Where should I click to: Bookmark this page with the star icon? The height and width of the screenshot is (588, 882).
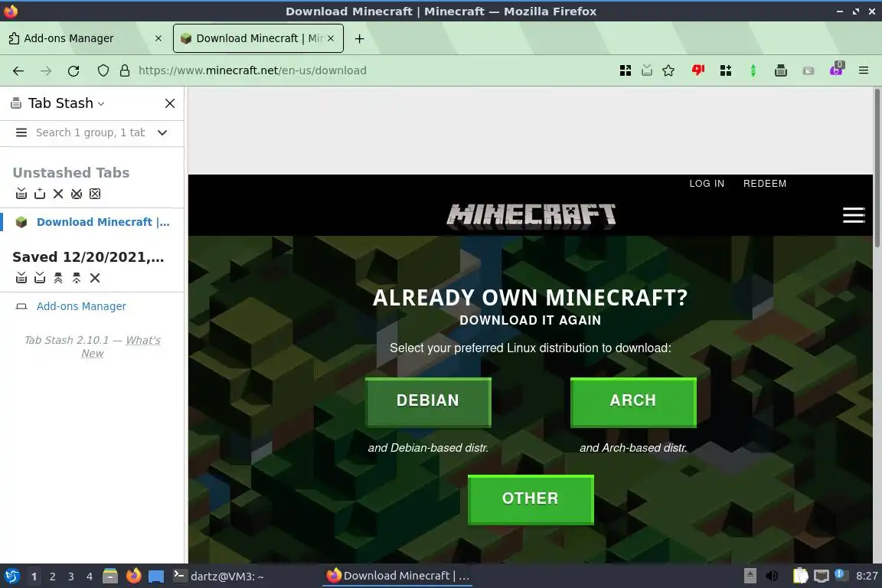click(x=668, y=70)
